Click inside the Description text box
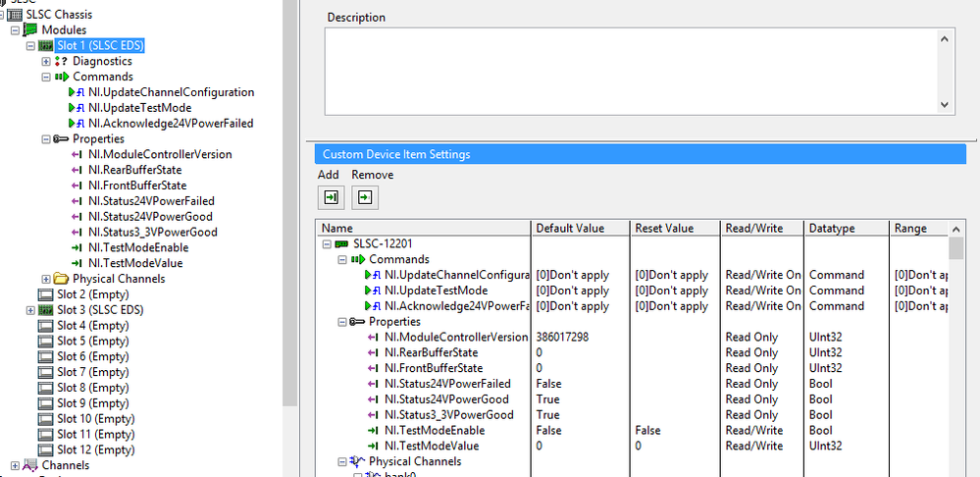 point(628,71)
